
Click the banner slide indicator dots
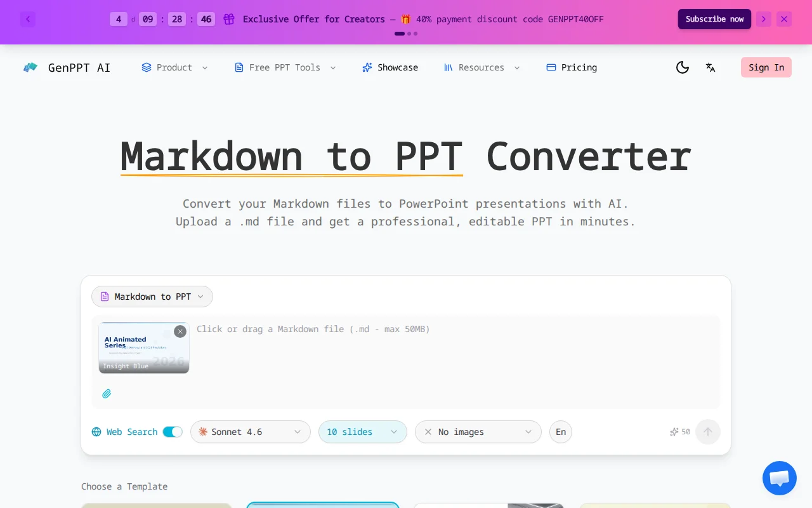click(x=406, y=34)
